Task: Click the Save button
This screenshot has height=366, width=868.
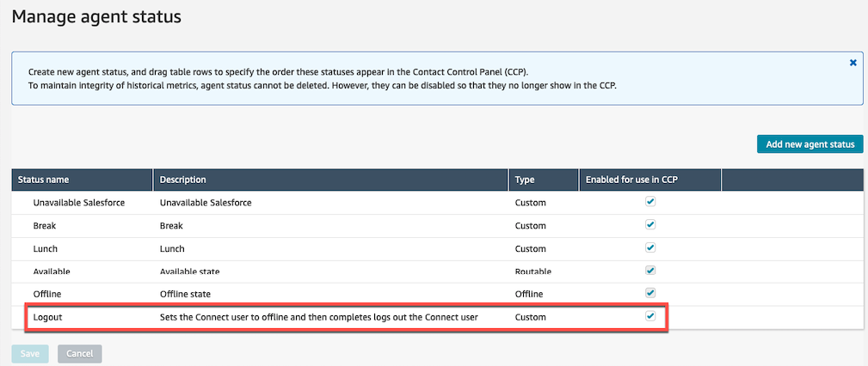Action: click(x=30, y=354)
